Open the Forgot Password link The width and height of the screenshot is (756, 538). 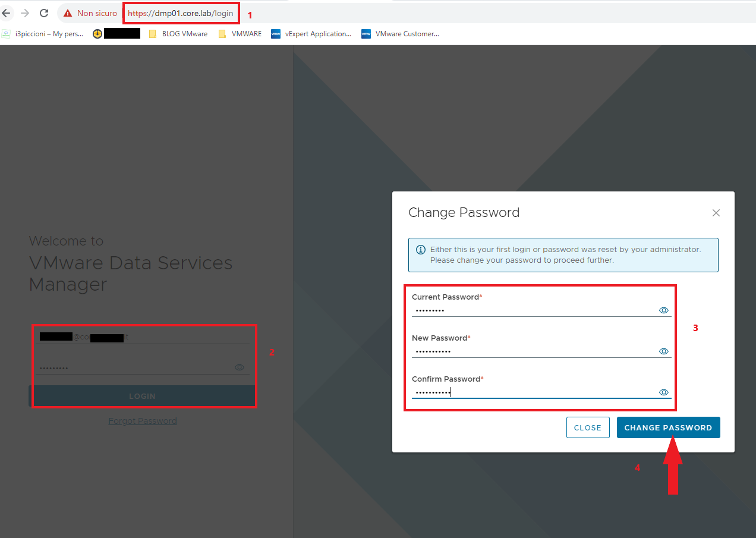tap(143, 421)
